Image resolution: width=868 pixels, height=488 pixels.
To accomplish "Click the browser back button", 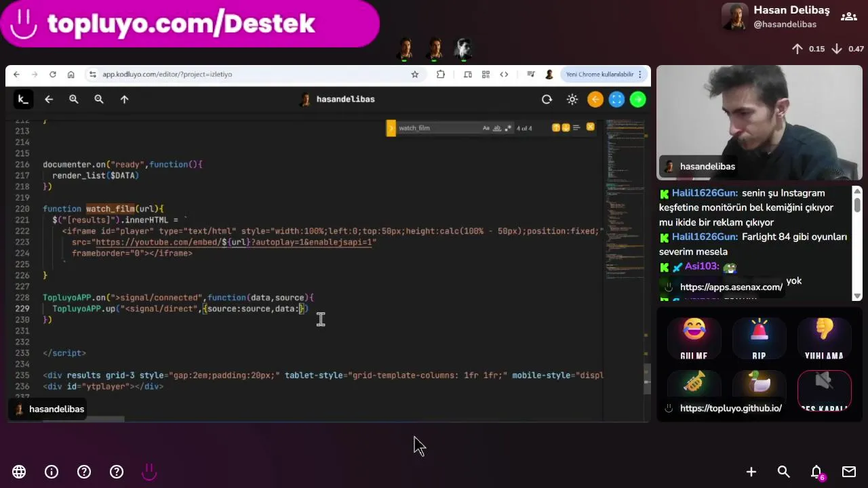I will click(x=16, y=75).
